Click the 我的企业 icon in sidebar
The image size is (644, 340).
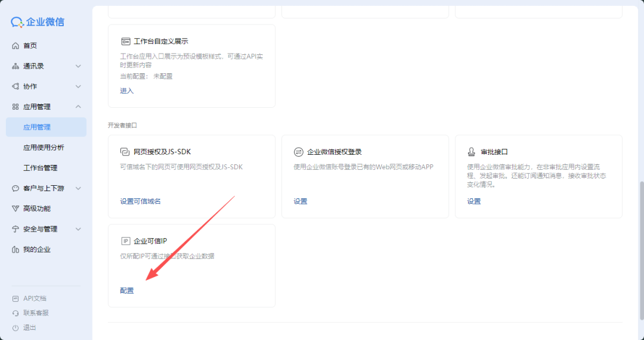click(16, 249)
